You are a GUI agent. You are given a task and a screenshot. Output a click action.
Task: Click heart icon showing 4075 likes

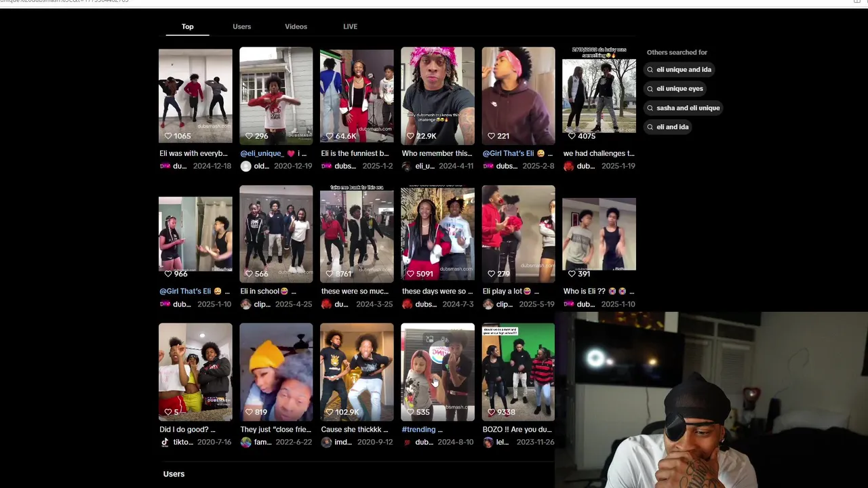[572, 136]
